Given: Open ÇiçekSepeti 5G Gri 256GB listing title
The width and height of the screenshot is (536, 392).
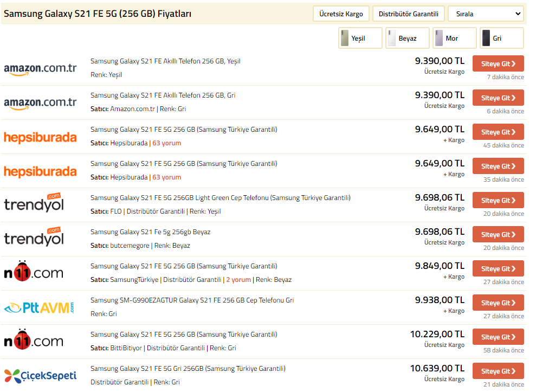Looking at the screenshot, I should point(188,369).
